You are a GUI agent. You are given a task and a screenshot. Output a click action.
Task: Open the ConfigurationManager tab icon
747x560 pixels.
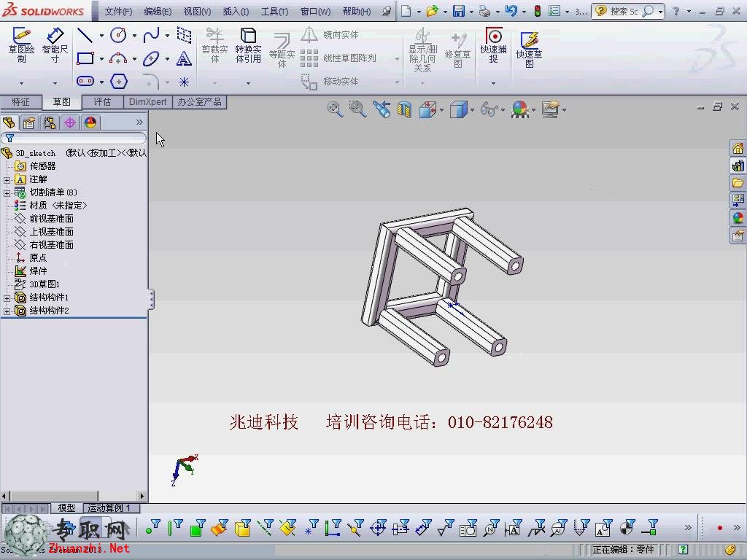[49, 122]
